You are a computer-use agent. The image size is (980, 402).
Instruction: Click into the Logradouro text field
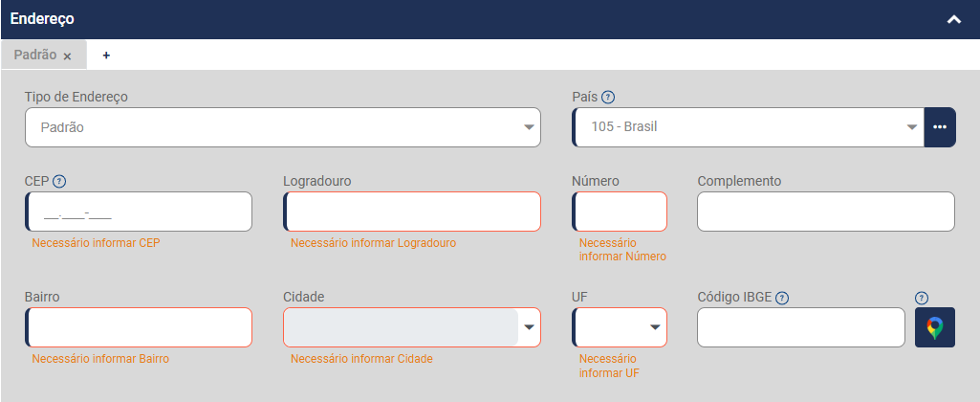(413, 212)
